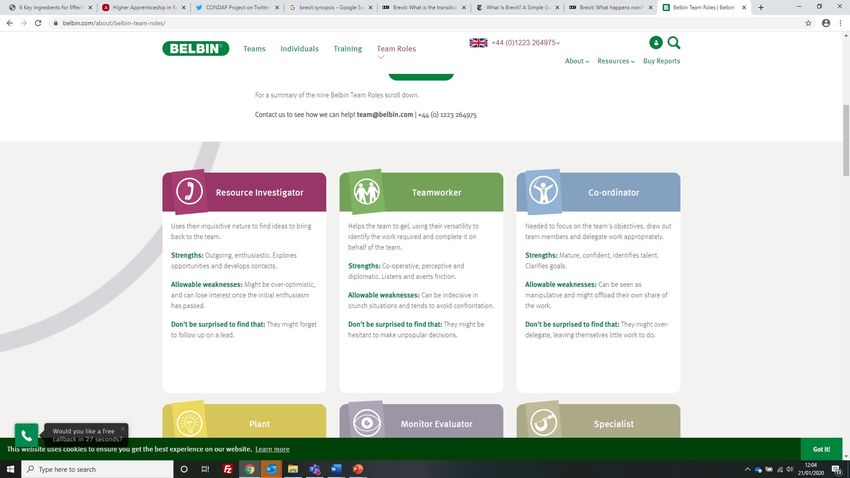
Task: Click the volume icon in system tray
Action: pyautogui.click(x=790, y=469)
